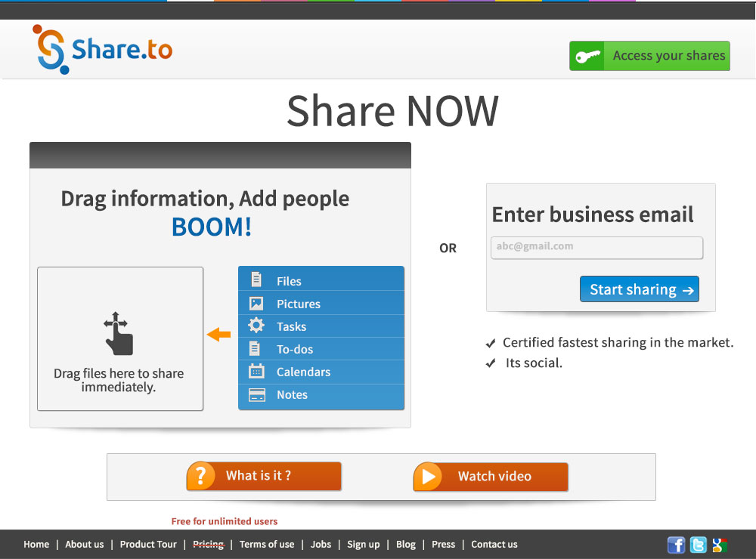Click the Drag information, Add people heading
The width and height of the screenshot is (756, 559).
pyautogui.click(x=205, y=199)
